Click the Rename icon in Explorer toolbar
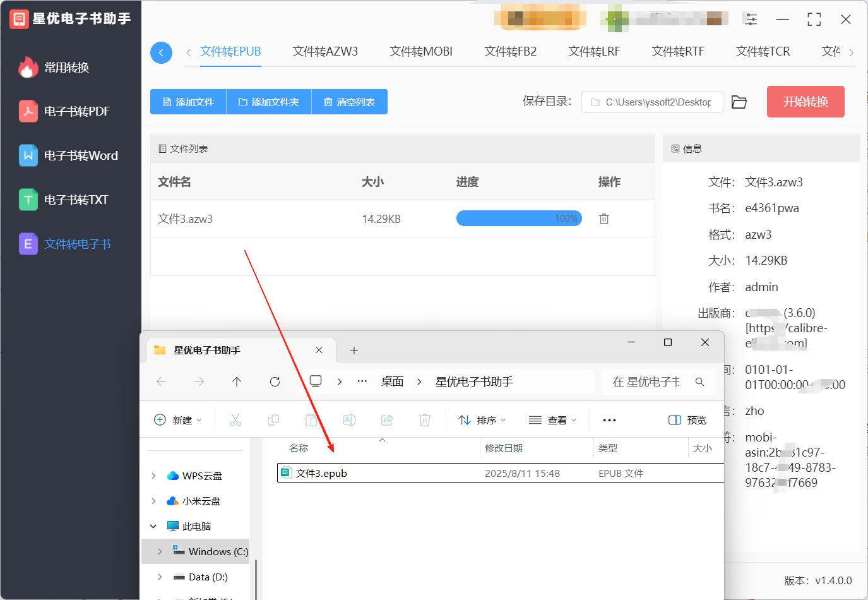 coord(349,420)
